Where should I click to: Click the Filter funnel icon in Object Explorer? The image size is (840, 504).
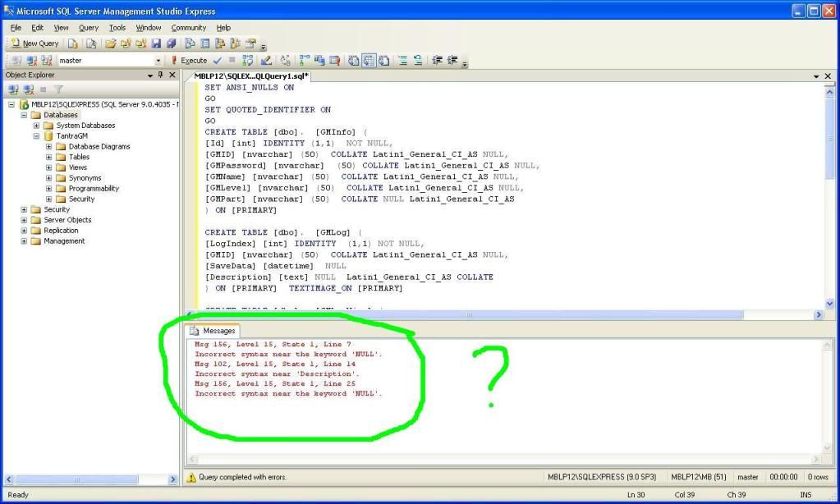(58, 89)
